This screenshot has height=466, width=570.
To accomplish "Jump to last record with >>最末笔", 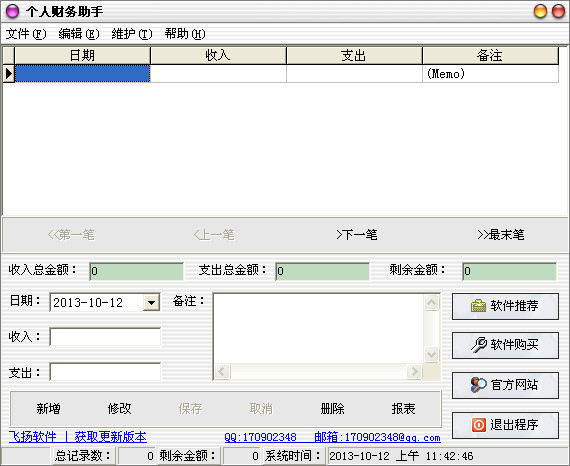I will point(501,235).
